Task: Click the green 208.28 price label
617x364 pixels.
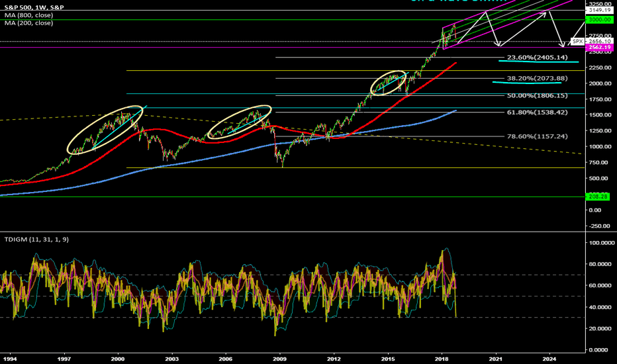Action: tap(598, 197)
